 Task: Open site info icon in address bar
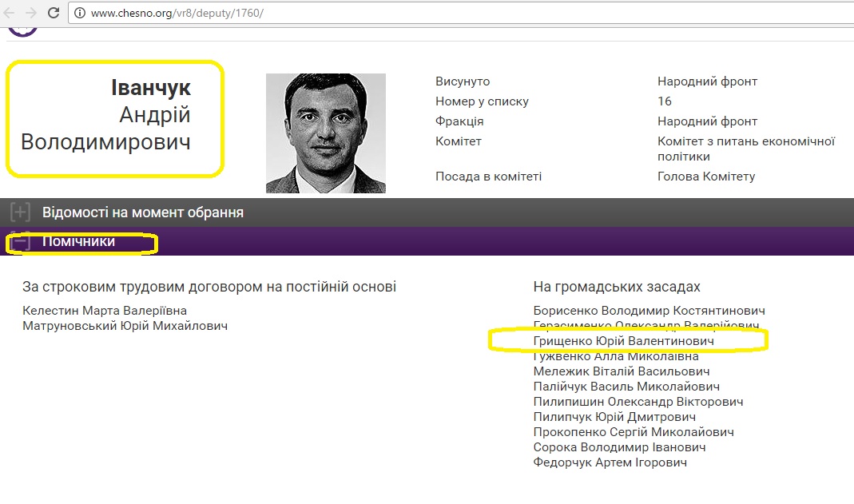[80, 14]
